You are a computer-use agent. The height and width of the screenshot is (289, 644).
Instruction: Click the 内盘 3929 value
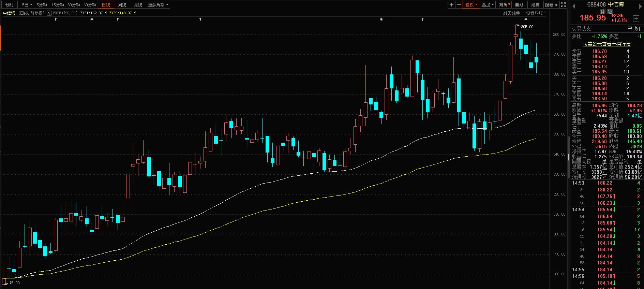point(636,146)
